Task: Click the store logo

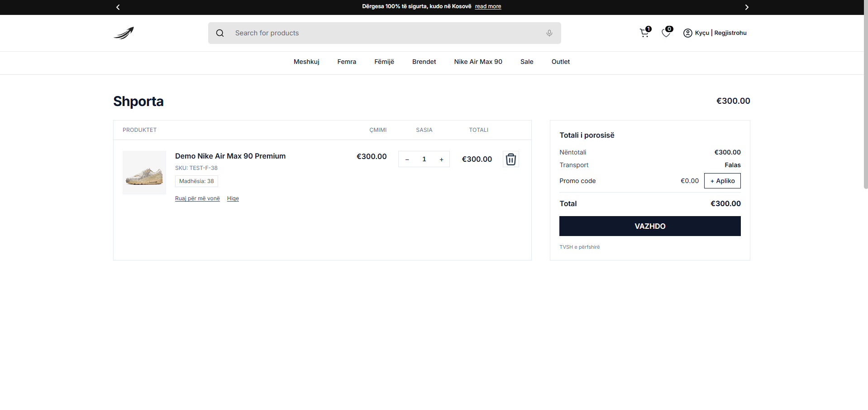Action: coord(123,33)
